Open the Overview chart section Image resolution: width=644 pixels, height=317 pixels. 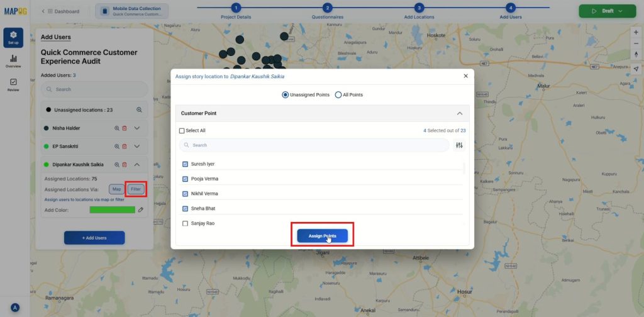point(13,61)
